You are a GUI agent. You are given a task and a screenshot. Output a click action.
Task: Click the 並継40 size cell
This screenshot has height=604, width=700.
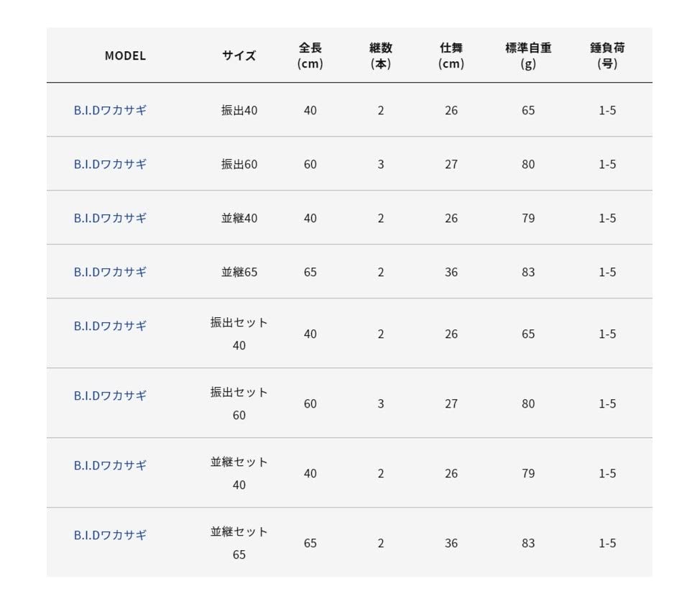(239, 218)
